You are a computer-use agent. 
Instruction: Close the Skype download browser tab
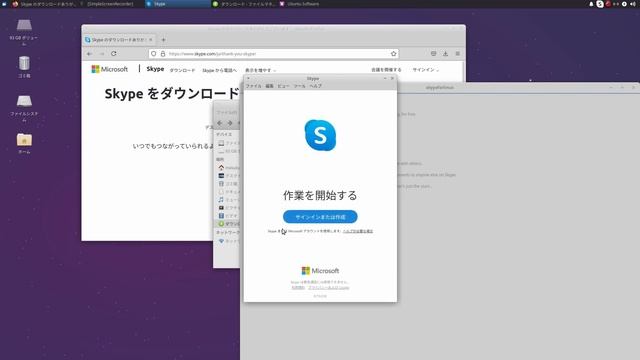click(151, 40)
